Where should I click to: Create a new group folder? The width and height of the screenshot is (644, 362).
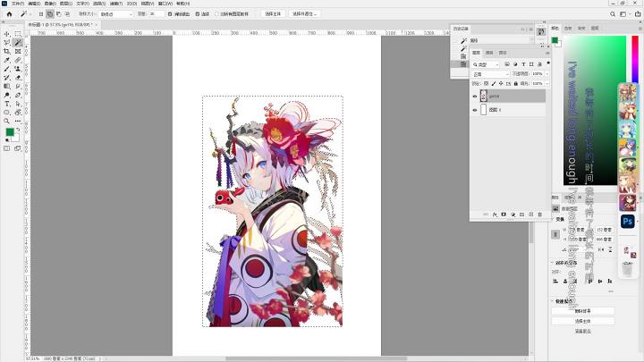[x=522, y=215]
